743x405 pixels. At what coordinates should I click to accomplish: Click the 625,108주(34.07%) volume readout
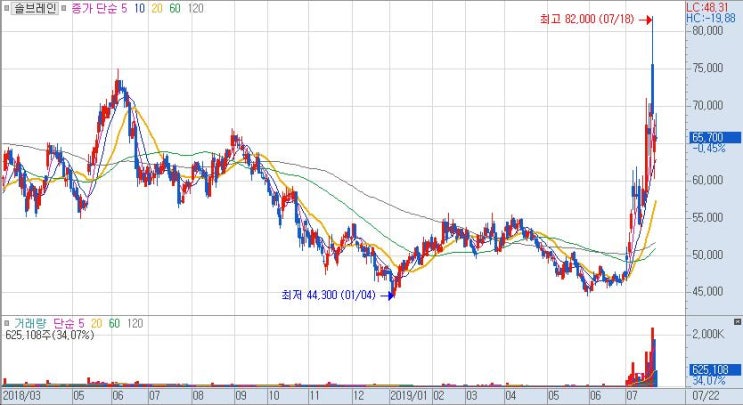[x=50, y=335]
